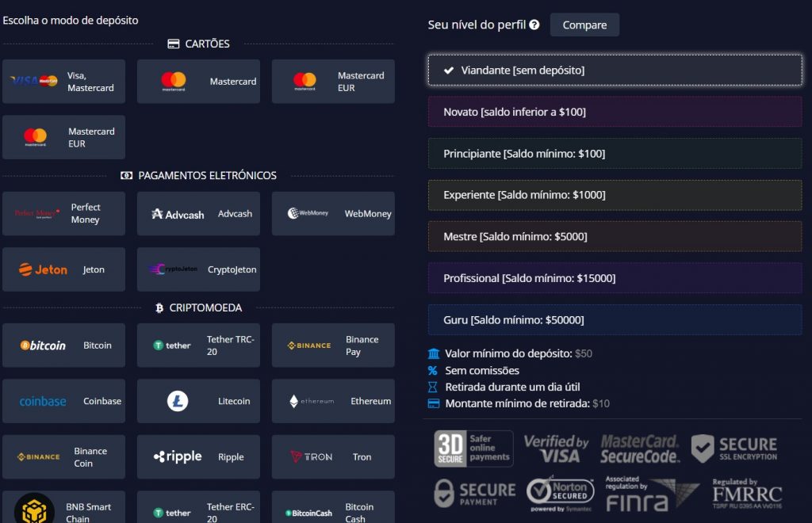Click 'Montante mínimo de retirada: $10' text

[x=527, y=403]
